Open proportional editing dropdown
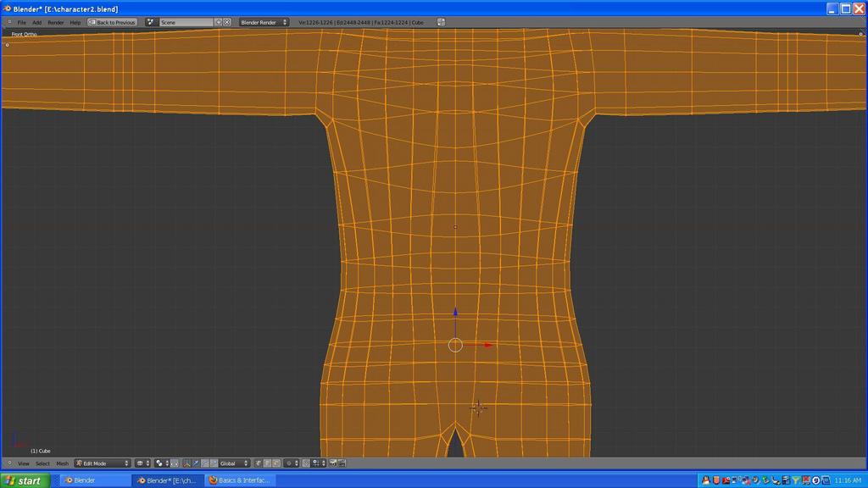868x488 pixels. click(x=292, y=463)
